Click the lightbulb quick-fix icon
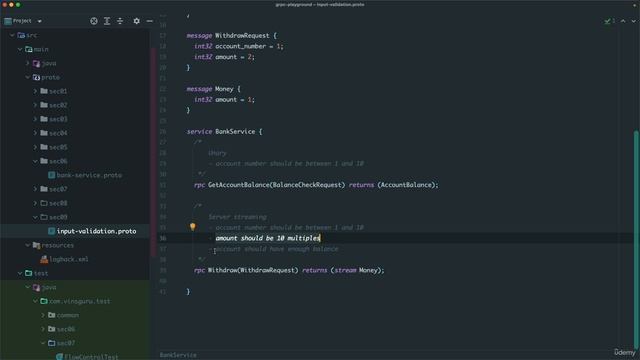 tap(193, 227)
